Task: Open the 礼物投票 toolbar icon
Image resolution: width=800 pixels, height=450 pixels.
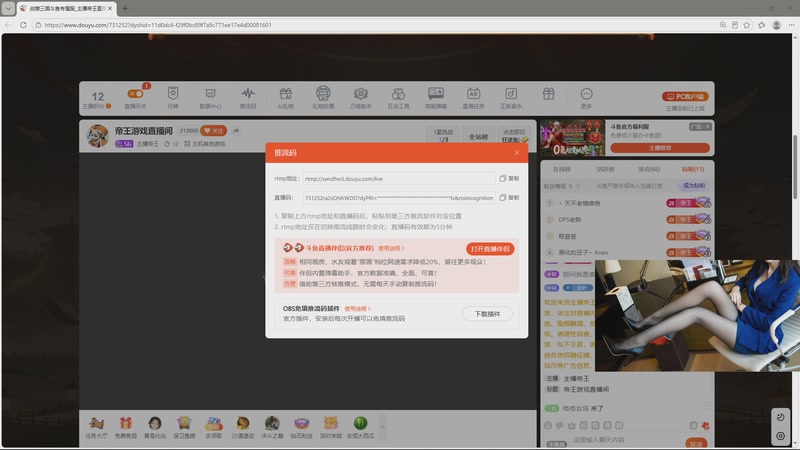Action: pos(323,97)
